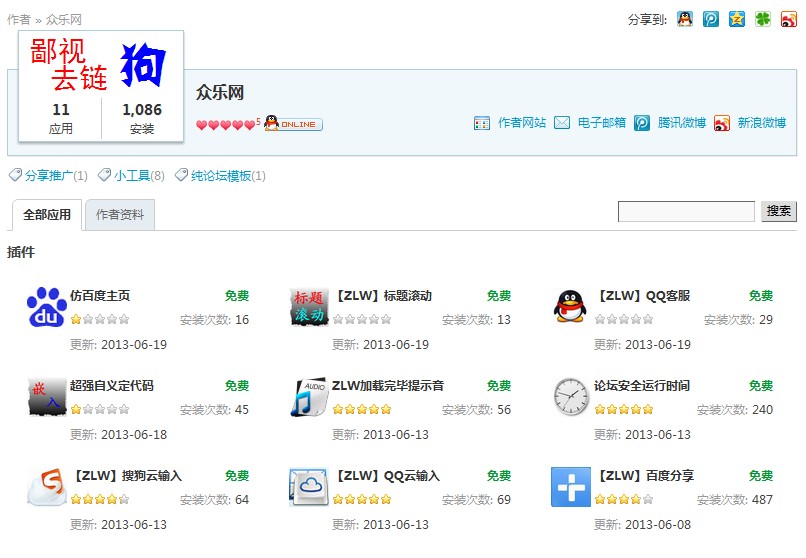Open 作者网站 link
Viewport: 806px width, 558px height.
tap(522, 123)
